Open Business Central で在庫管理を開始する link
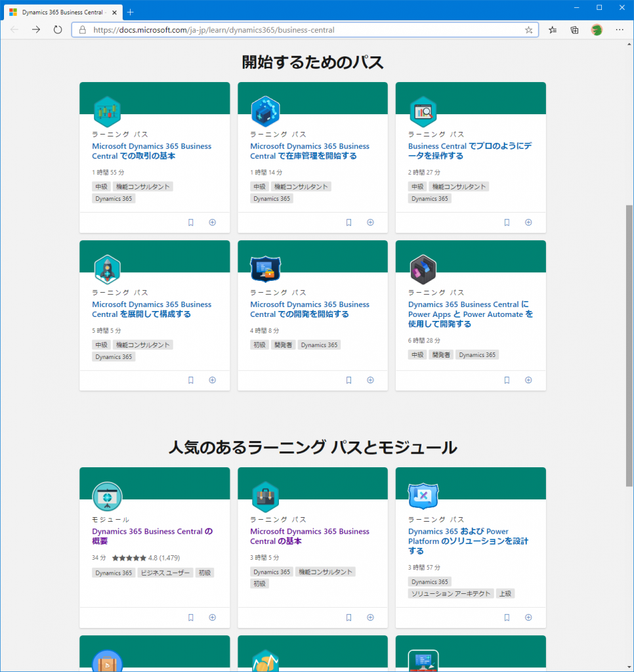Viewport: 634px width, 672px height. [x=310, y=151]
